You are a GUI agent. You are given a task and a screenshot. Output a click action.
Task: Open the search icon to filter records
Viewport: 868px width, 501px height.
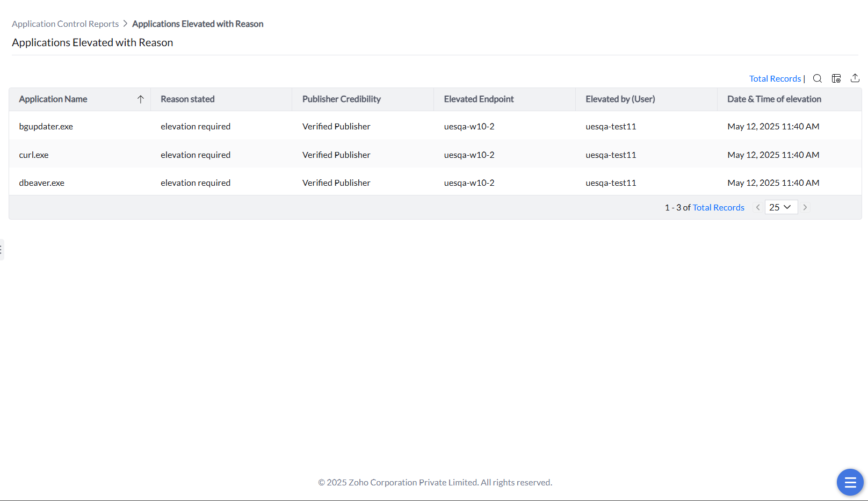[x=817, y=78]
